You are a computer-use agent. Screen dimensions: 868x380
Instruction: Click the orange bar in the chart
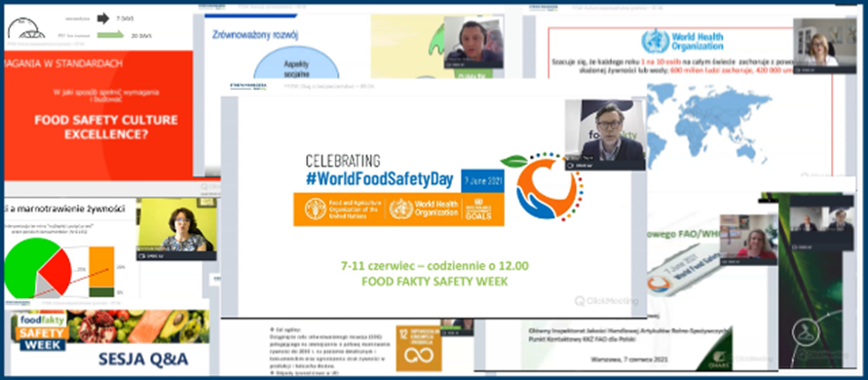(101, 267)
